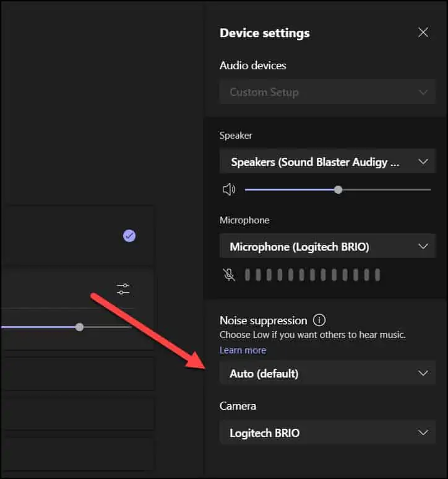The width and height of the screenshot is (448, 479).
Task: Click the Camera section label
Action: [x=238, y=406]
